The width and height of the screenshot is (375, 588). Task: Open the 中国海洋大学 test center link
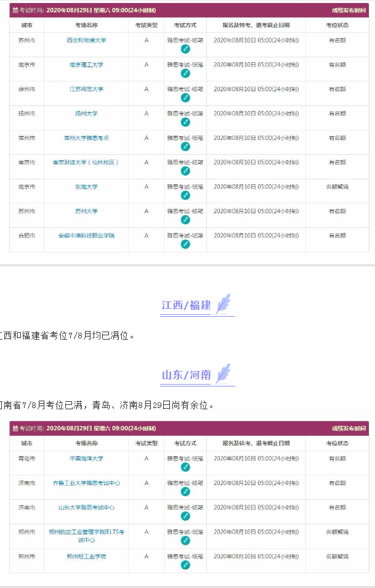[x=86, y=458]
